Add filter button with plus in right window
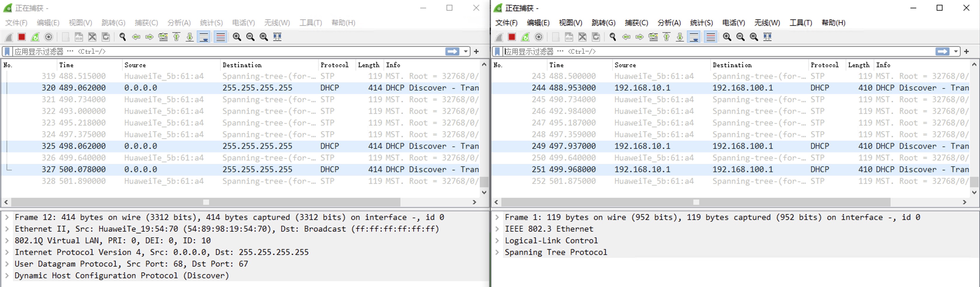The width and height of the screenshot is (980, 287). 966,51
